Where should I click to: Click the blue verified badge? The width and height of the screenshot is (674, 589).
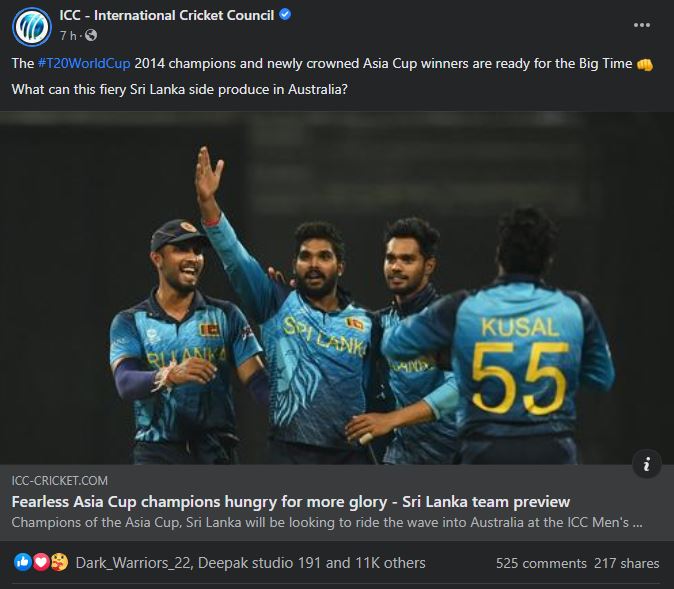coord(285,15)
